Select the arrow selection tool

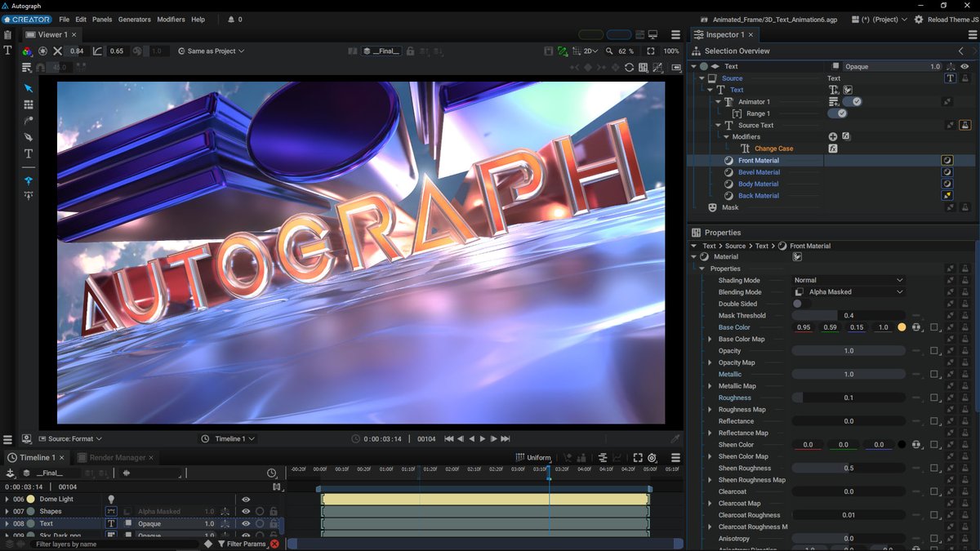29,88
